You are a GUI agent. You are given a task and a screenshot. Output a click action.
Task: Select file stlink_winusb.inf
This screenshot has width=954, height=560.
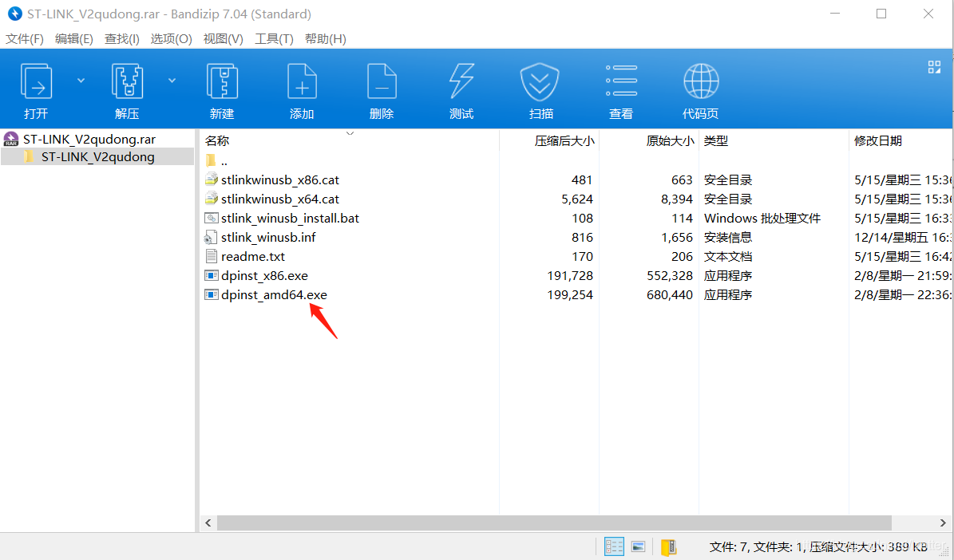pos(268,237)
